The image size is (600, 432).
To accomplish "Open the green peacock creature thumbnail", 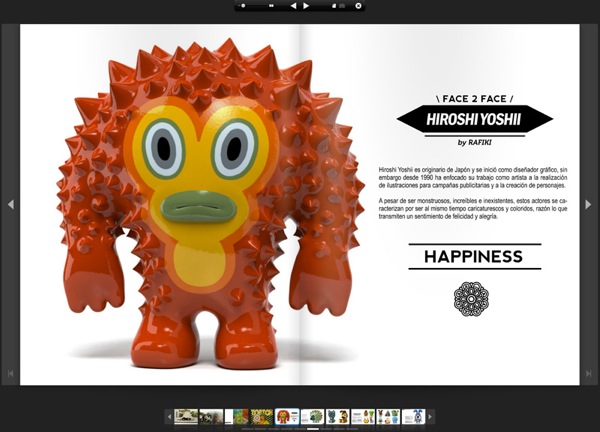I will pyautogui.click(x=312, y=417).
